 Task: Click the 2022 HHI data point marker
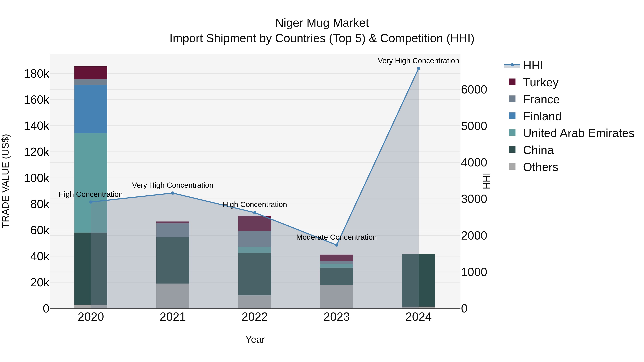pos(255,213)
